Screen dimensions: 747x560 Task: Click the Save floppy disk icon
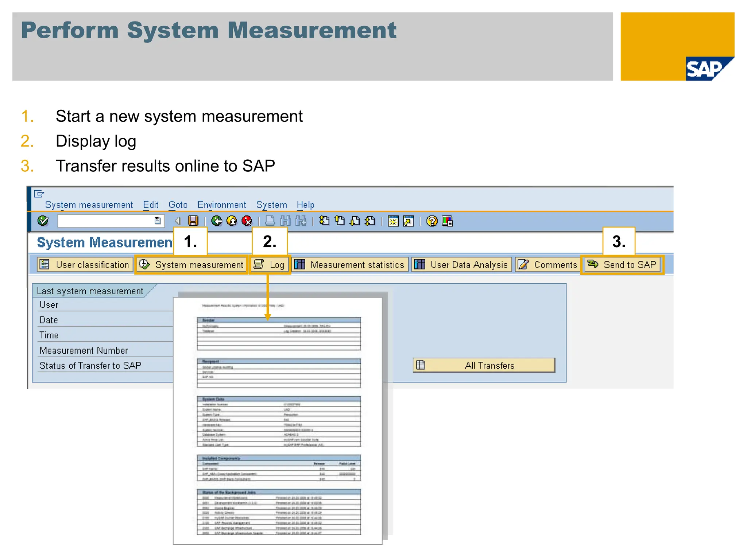click(x=193, y=221)
